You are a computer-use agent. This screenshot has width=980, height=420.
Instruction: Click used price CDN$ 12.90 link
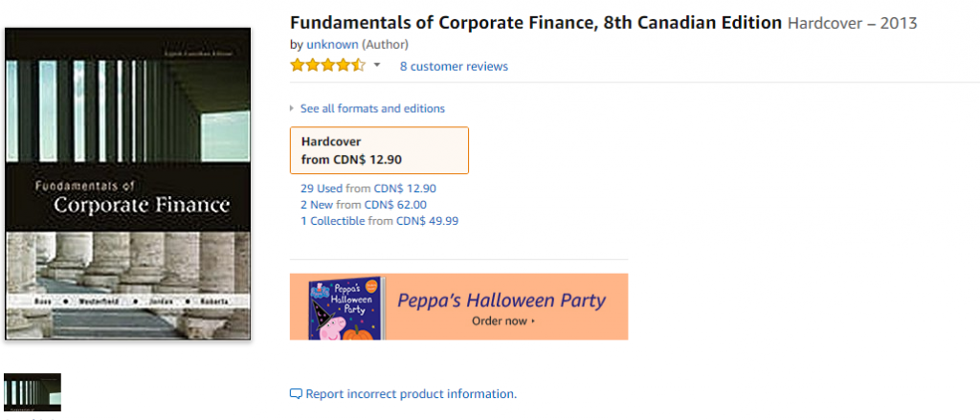pos(405,188)
